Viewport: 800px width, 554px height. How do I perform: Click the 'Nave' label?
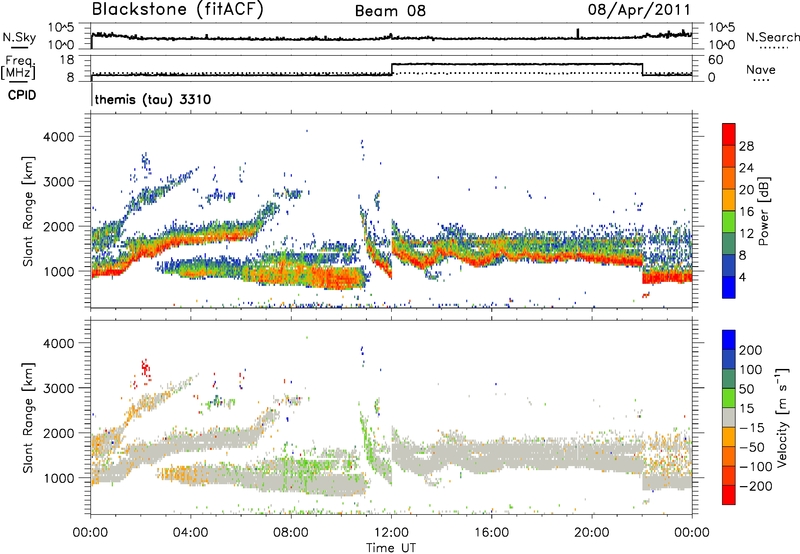[761, 69]
